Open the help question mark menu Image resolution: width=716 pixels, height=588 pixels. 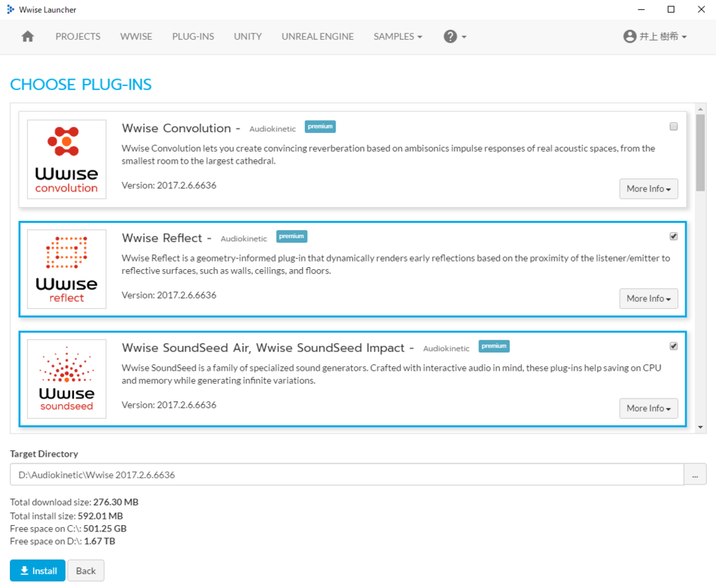[x=454, y=36]
